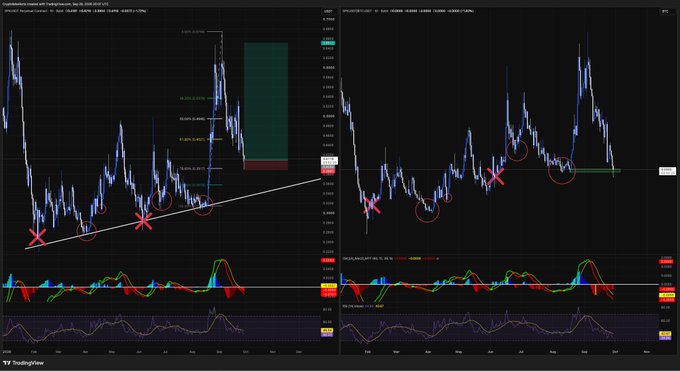
Task: Open the USDT currency selector on left chart
Action: pos(328,11)
